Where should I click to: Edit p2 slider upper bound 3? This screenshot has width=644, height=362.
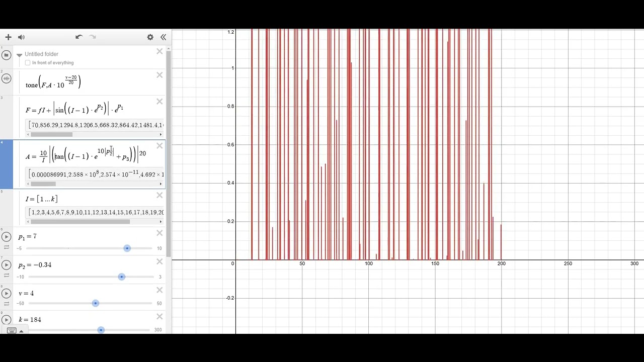(x=160, y=277)
